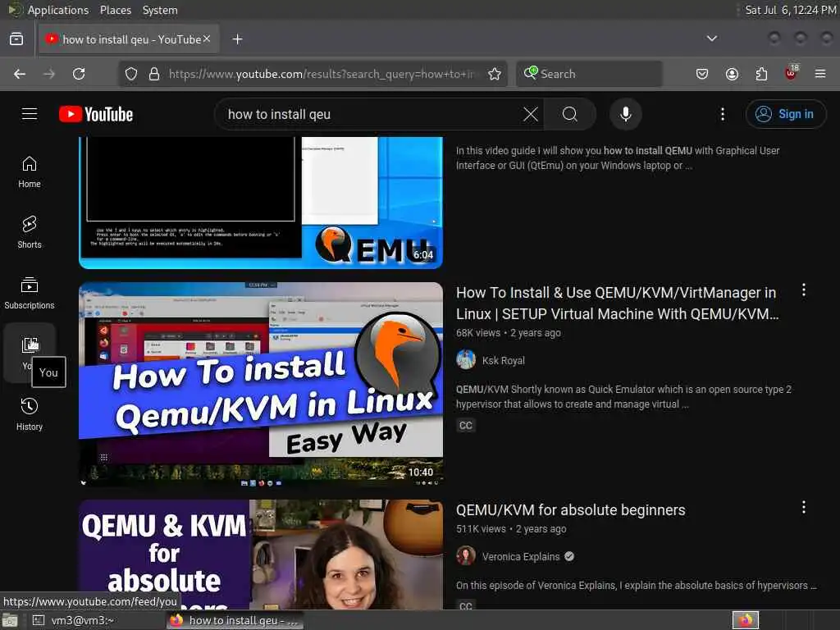840x630 pixels.
Task: Open the Applications menu
Action: 58,10
